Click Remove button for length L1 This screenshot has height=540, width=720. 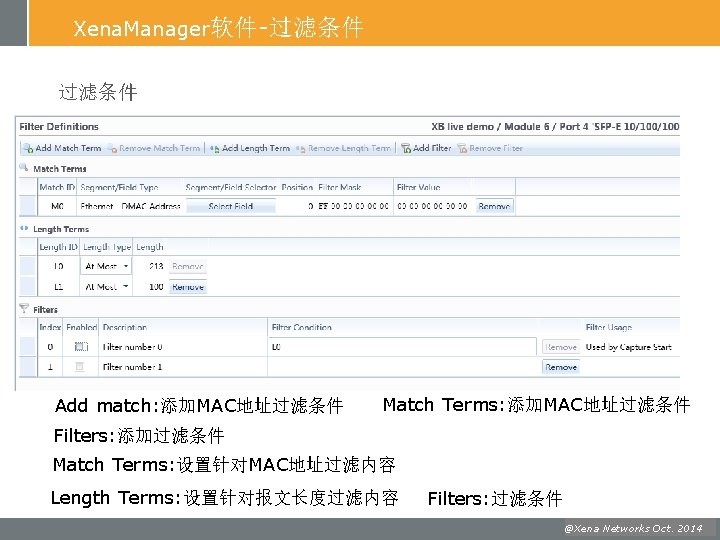click(x=188, y=287)
